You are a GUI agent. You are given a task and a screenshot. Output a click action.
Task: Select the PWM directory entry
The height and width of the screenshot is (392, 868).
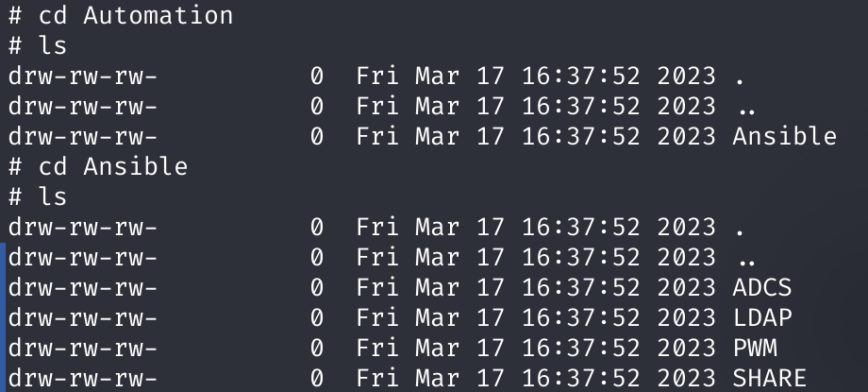pyautogui.click(x=755, y=349)
